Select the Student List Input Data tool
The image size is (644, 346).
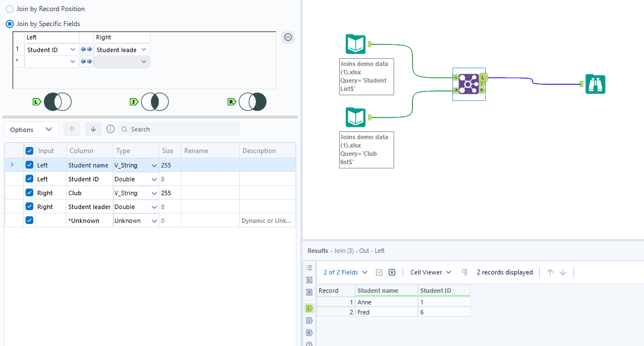356,43
